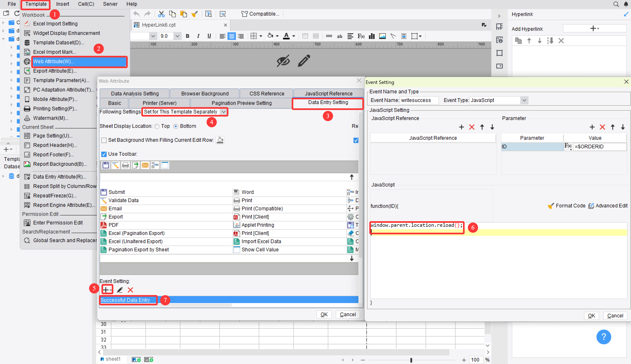Toggle Underline formatting button
Viewport: 631px width, 364px height.
pyautogui.click(x=209, y=36)
